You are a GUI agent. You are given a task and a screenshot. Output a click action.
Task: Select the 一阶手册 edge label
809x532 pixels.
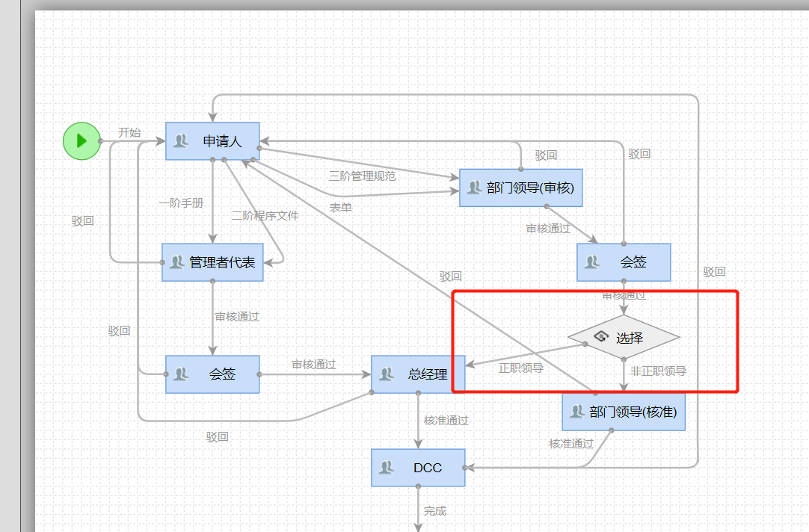[181, 202]
